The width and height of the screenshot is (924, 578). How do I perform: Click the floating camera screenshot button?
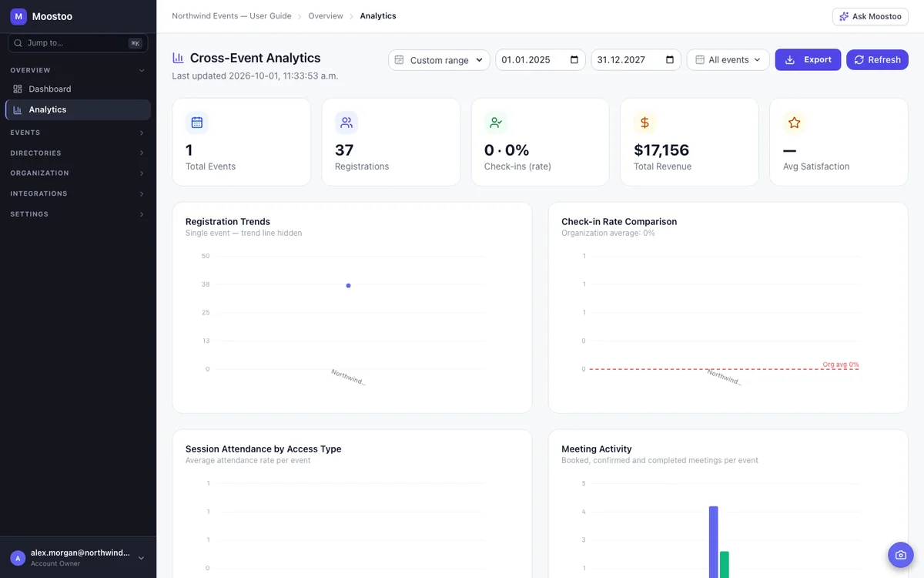point(901,555)
